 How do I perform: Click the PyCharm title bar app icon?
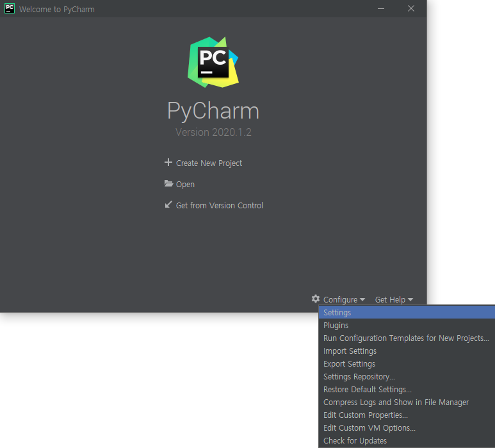pyautogui.click(x=10, y=8)
